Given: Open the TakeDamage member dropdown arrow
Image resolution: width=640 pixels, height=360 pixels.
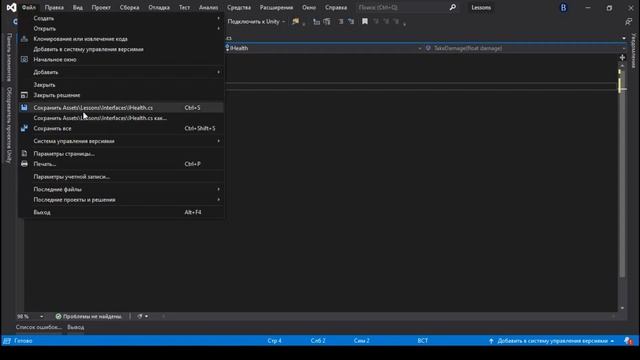Looking at the screenshot, I should [x=624, y=48].
